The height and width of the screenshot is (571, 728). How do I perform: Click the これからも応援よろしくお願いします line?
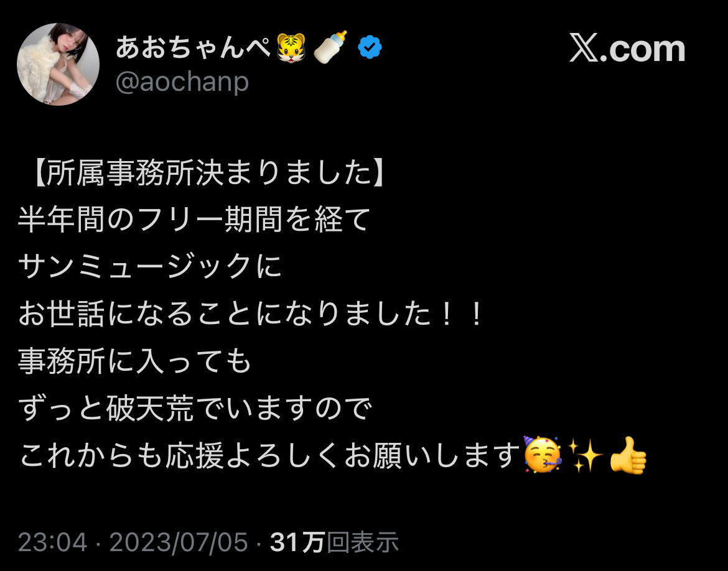[269, 455]
